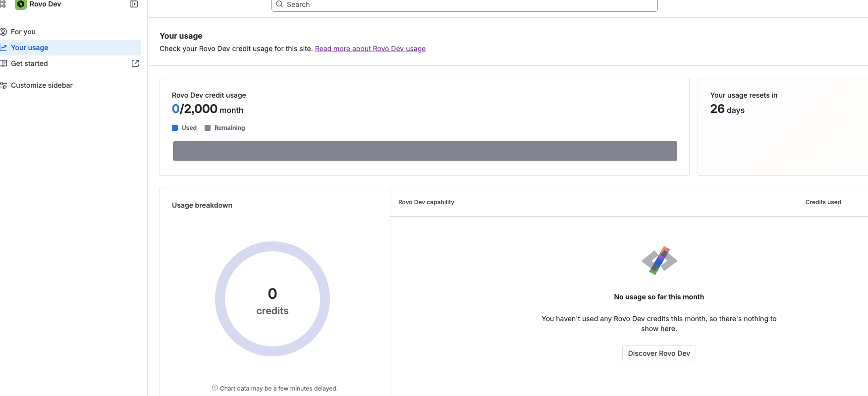Collapse sidebar using the panel toggle icon

click(134, 4)
